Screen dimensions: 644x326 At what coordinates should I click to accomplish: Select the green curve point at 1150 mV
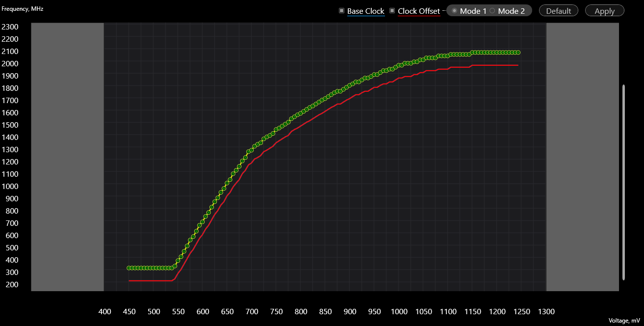(472, 53)
